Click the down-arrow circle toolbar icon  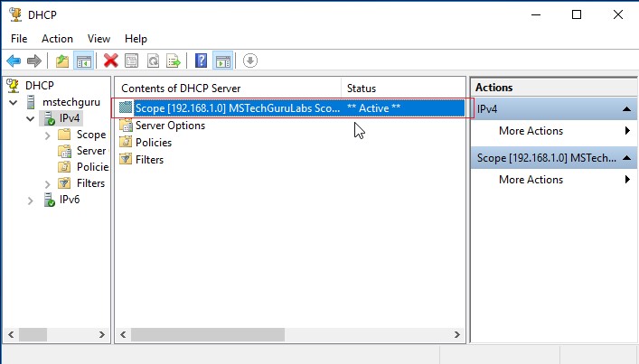(250, 61)
